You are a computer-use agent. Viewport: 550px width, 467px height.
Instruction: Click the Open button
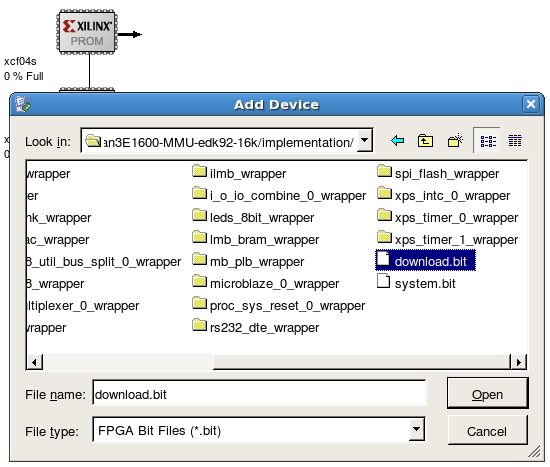click(487, 394)
